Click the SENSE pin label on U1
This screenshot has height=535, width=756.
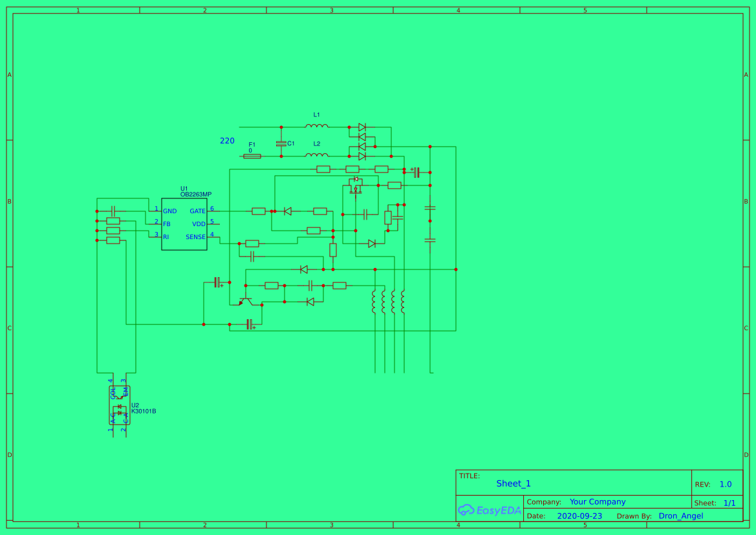(x=195, y=237)
